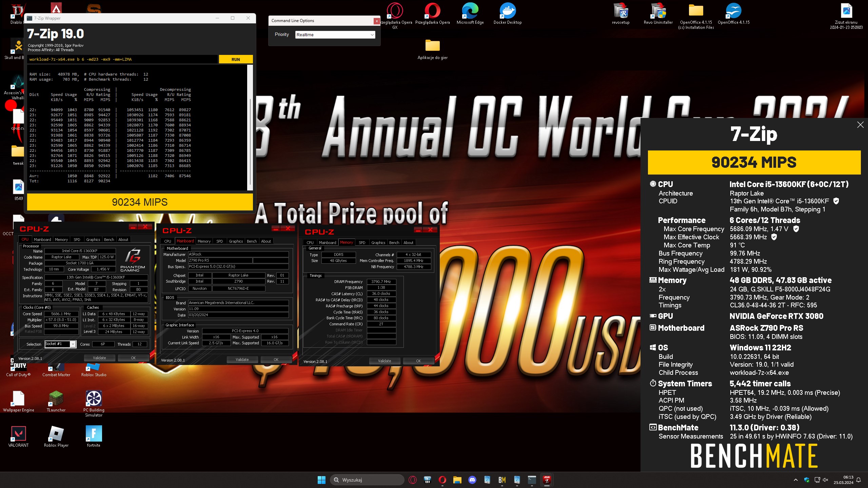Click the '3790.7 MHz' DRAM Frequency value
Viewport: 868px width, 488px height.
click(381, 282)
